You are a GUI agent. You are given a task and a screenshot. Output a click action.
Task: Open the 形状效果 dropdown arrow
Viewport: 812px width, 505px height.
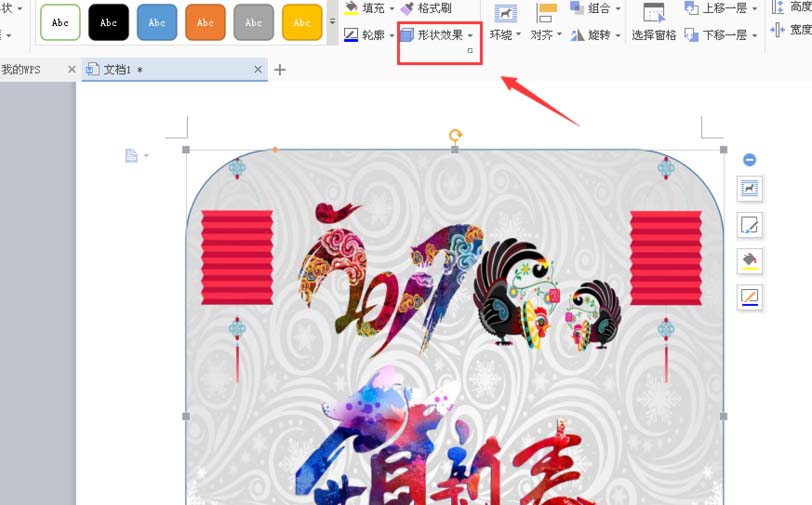[x=470, y=35]
